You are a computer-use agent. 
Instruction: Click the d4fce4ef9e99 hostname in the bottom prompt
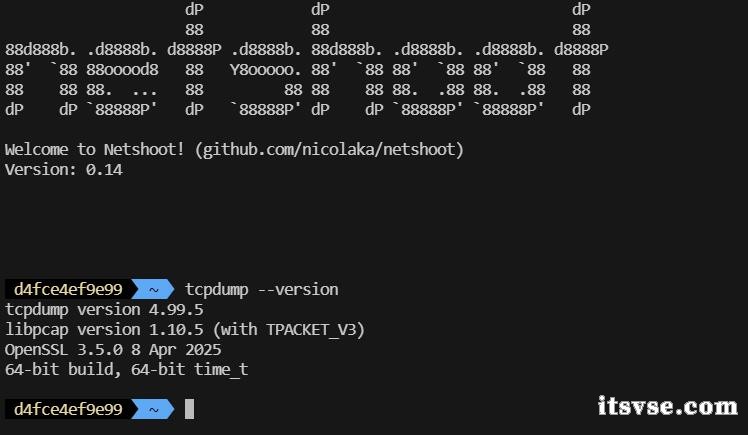pyautogui.click(x=68, y=409)
